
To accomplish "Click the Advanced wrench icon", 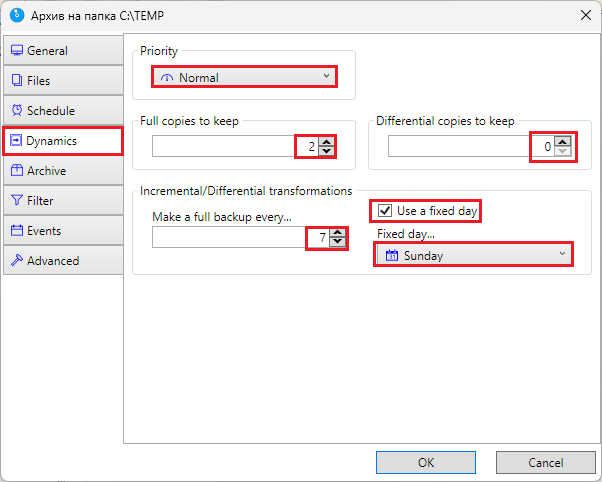I will (17, 260).
